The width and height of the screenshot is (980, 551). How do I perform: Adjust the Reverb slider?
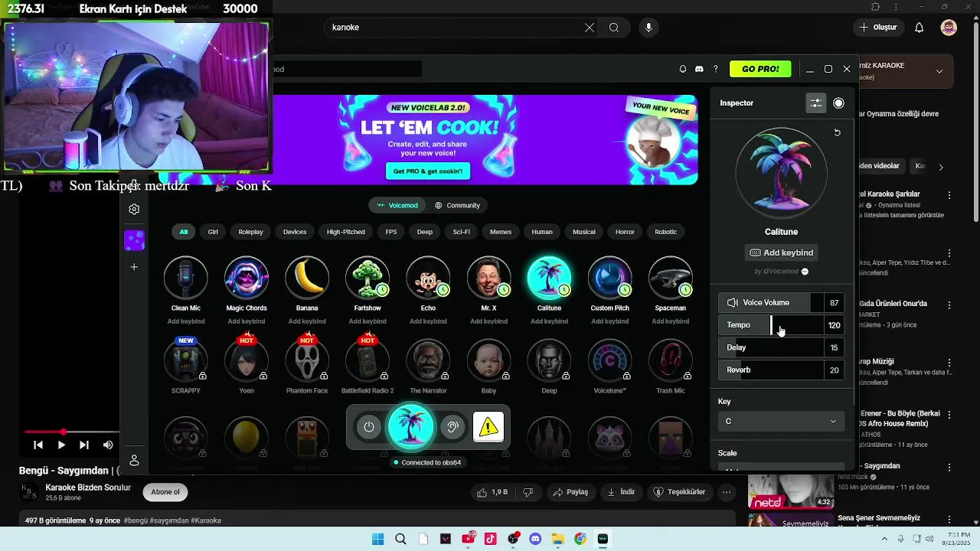(x=781, y=370)
